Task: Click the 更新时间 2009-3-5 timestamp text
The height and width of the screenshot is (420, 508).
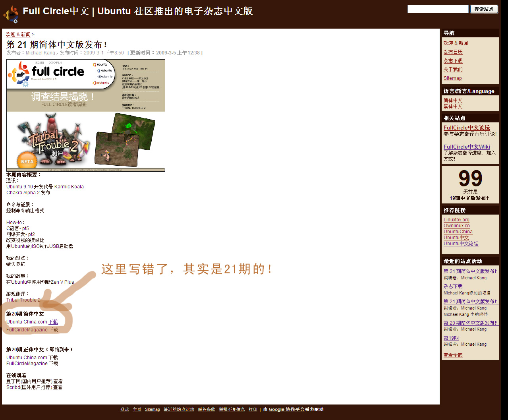Action: click(165, 53)
